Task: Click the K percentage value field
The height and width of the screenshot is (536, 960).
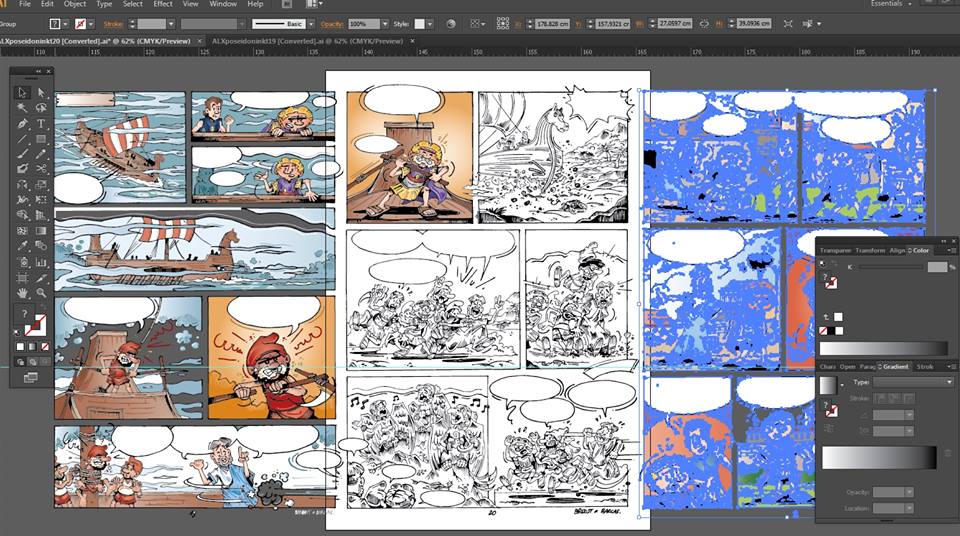Action: click(936, 267)
